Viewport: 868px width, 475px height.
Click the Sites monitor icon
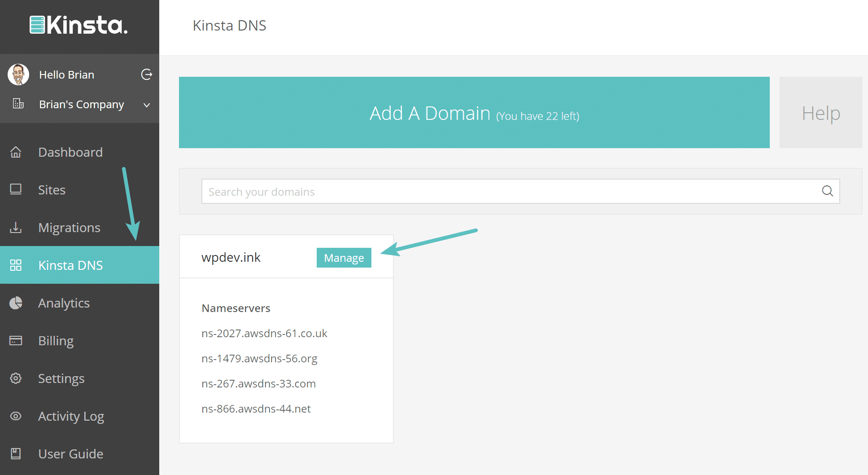coord(16,189)
